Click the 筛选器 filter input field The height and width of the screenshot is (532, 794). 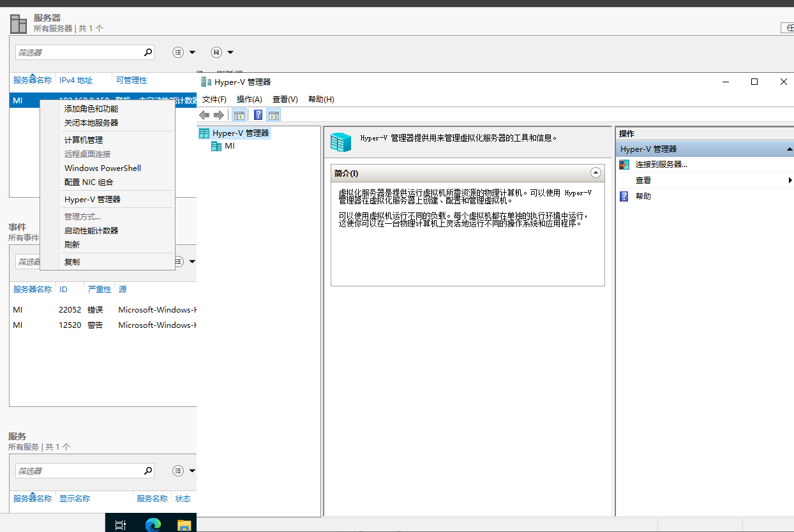[x=77, y=52]
